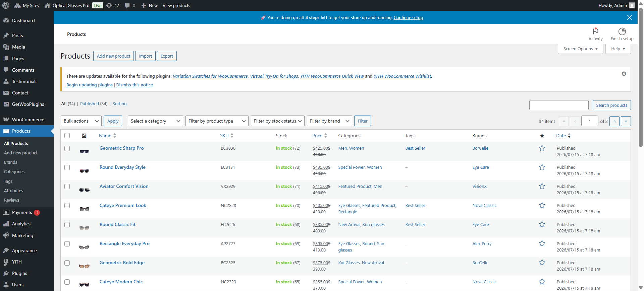Image resolution: width=644 pixels, height=291 pixels.
Task: Click the Begin updating plugins link
Action: click(90, 85)
